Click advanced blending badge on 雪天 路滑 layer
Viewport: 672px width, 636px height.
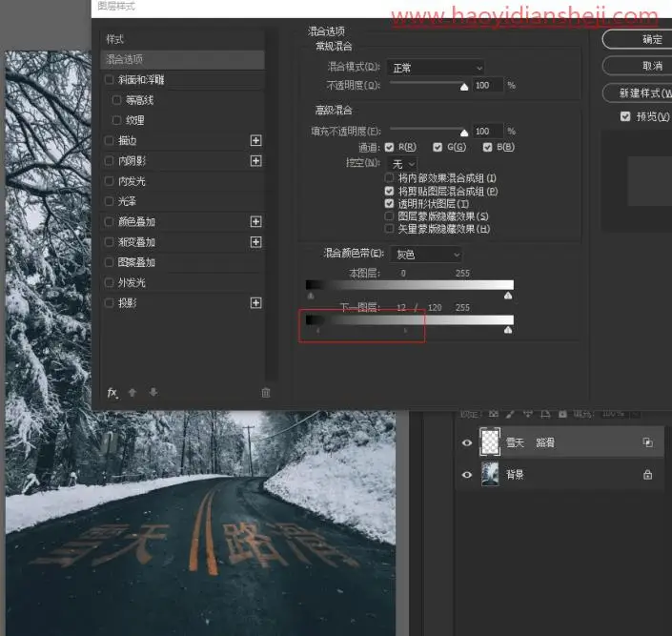point(647,442)
